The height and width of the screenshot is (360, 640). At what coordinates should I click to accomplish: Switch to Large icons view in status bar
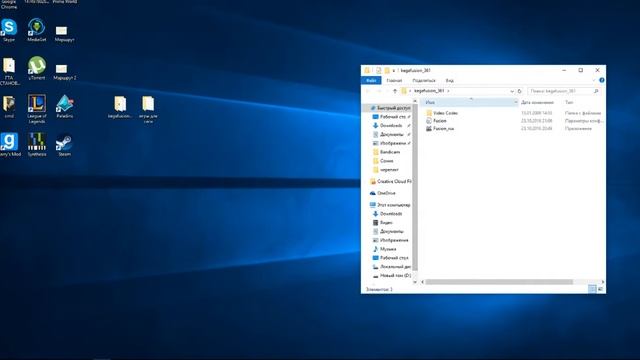coord(600,289)
